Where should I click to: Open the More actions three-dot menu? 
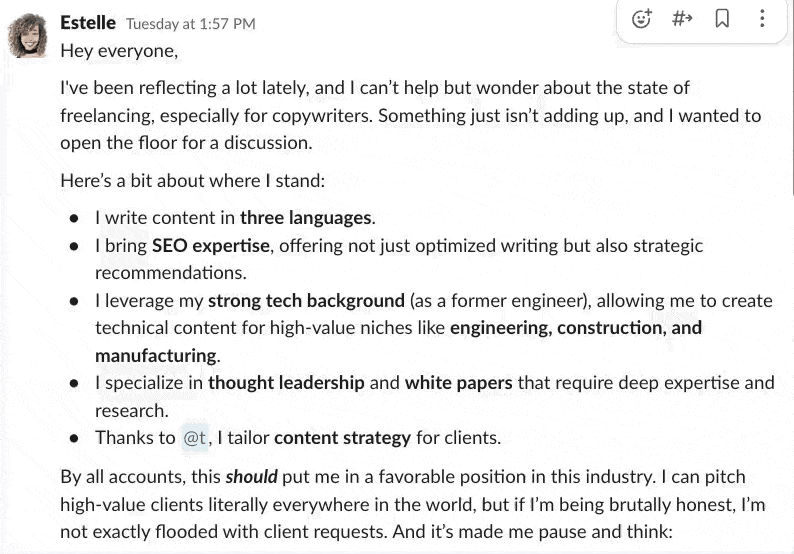(761, 19)
